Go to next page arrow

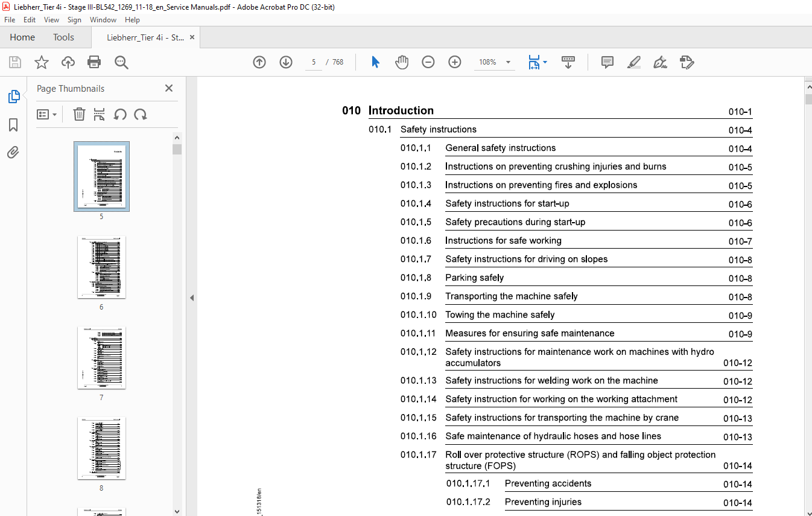pyautogui.click(x=286, y=62)
